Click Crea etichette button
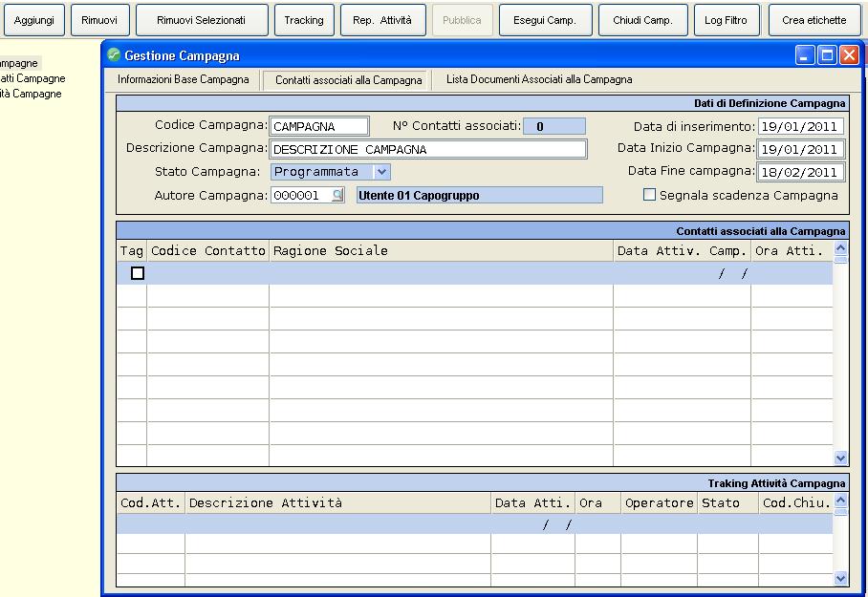 coord(814,20)
